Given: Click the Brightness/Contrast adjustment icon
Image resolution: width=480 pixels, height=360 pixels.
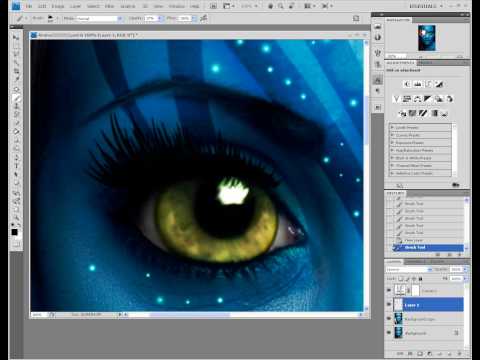Looking at the screenshot, I should (x=407, y=84).
